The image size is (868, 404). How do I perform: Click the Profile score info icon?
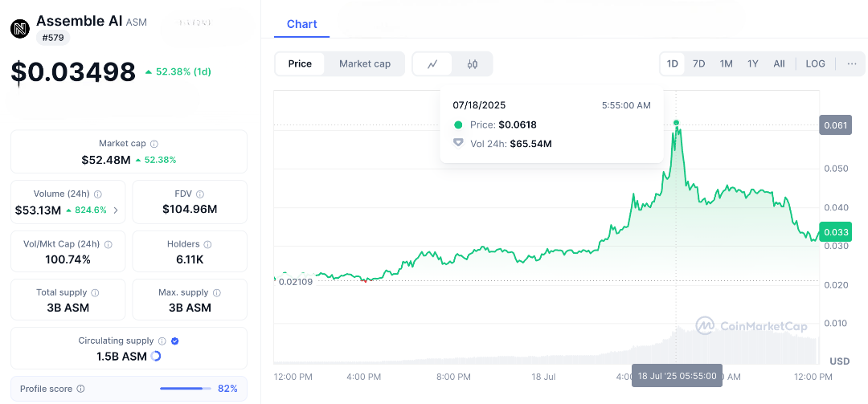click(x=81, y=389)
